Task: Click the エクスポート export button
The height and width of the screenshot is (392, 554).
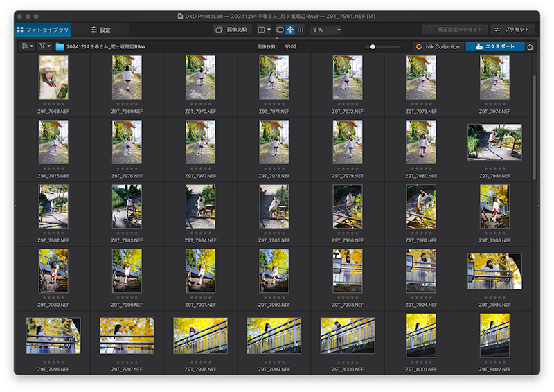Action: (x=495, y=46)
